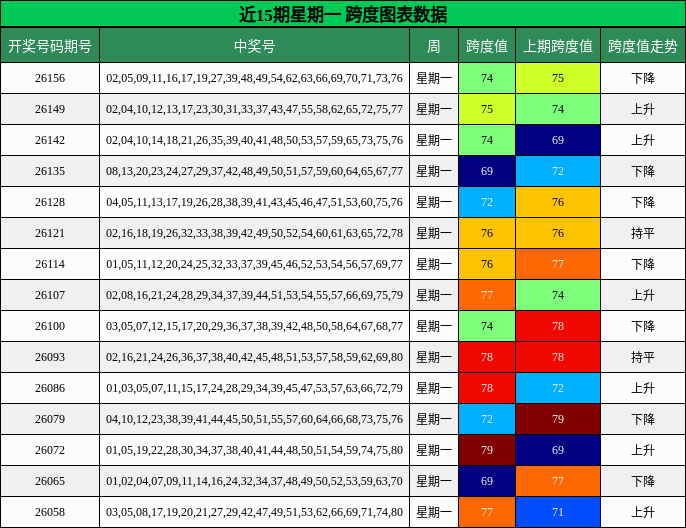The width and height of the screenshot is (686, 528).
Task: Click the 周 column header
Action: click(434, 45)
